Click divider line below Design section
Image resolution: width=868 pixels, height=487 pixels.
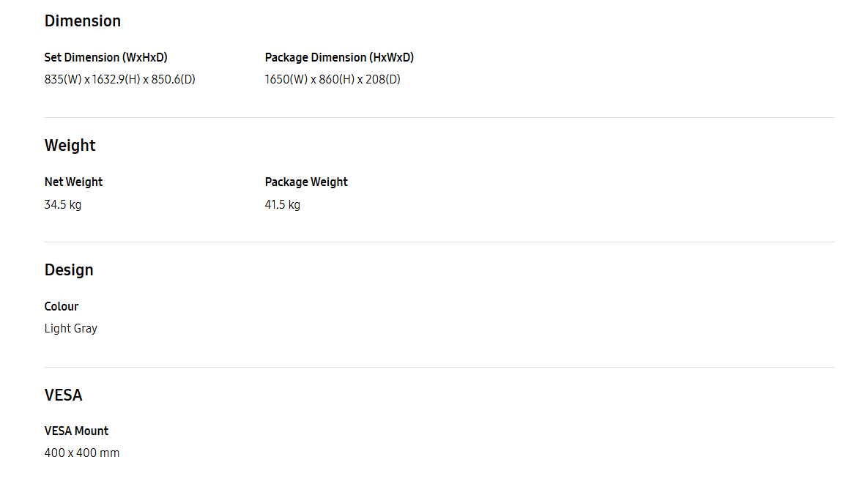439,367
